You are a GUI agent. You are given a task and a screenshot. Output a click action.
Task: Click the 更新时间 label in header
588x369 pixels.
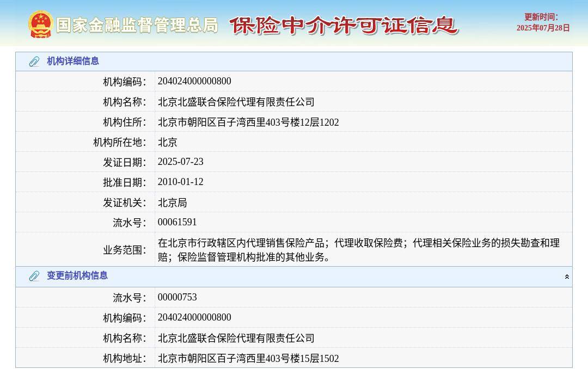click(541, 17)
